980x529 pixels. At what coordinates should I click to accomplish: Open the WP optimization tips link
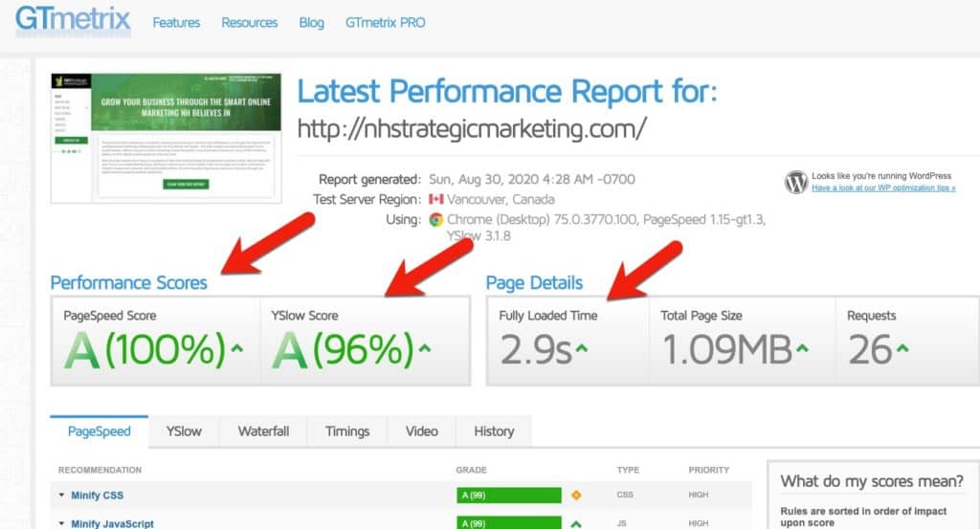tap(883, 188)
